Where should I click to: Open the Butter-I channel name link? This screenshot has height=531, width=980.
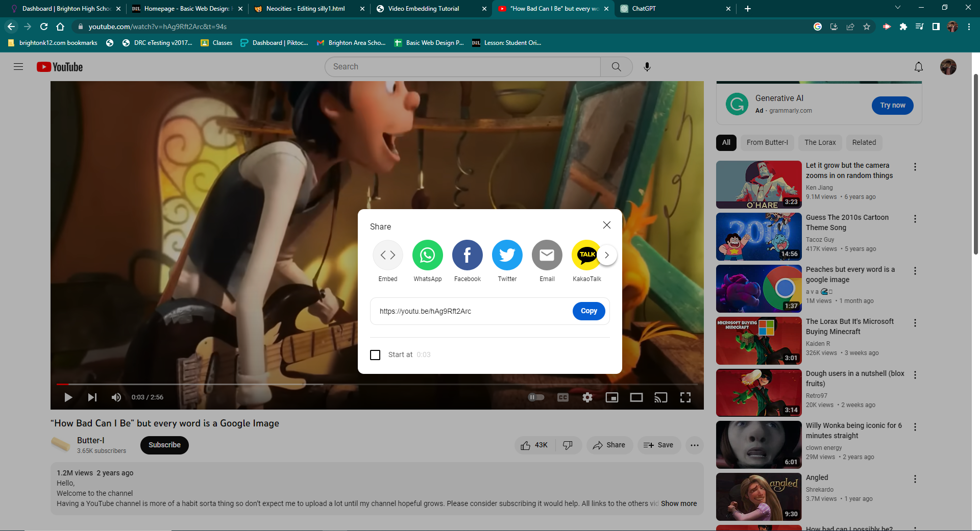[91, 441]
